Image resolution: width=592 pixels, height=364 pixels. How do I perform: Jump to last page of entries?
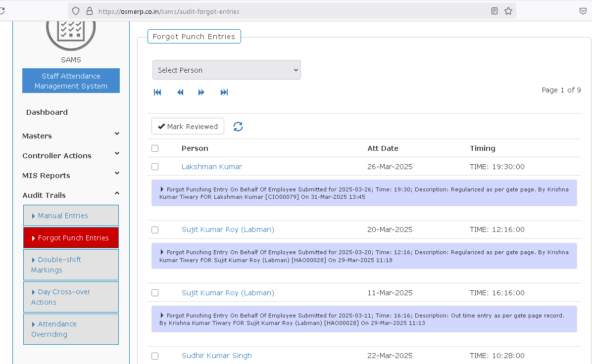(x=224, y=92)
